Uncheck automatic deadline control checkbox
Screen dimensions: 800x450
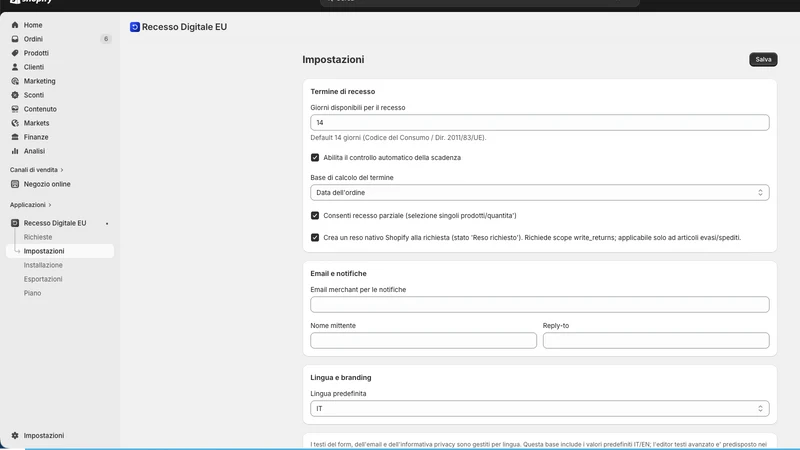click(x=315, y=158)
